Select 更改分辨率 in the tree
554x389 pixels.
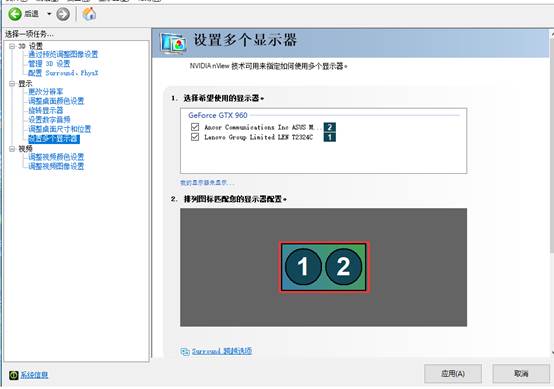click(46, 92)
